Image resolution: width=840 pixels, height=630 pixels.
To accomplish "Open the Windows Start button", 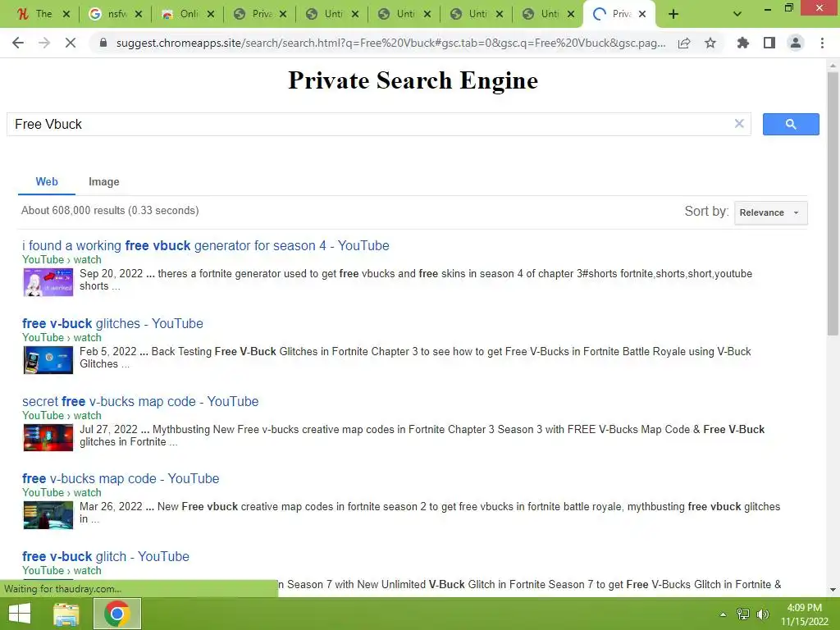I will point(20,614).
